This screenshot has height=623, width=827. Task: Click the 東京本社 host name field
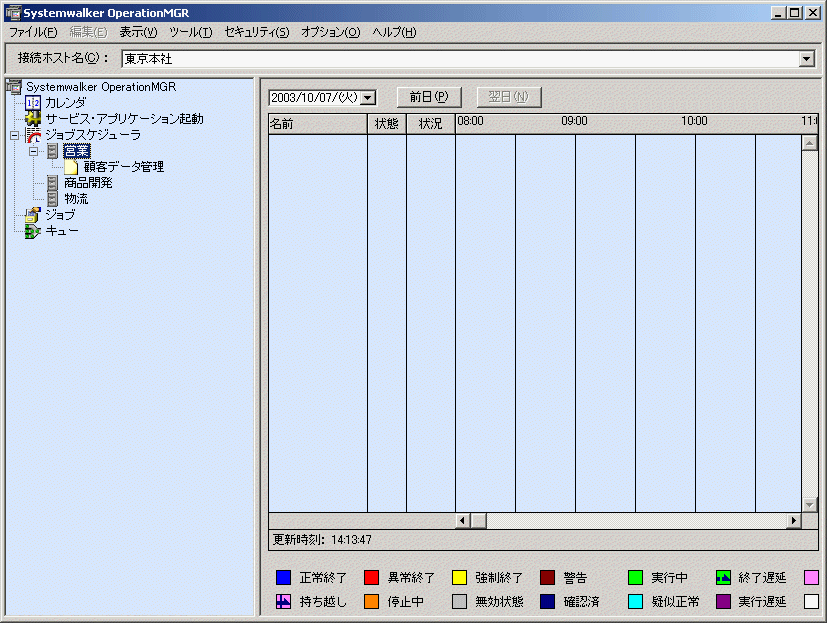coord(460,59)
